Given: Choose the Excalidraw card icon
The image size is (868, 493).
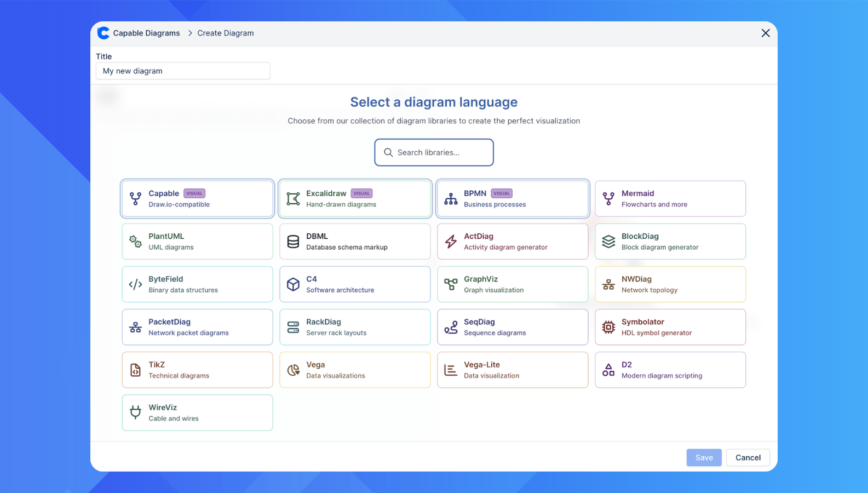Looking at the screenshot, I should (x=293, y=199).
